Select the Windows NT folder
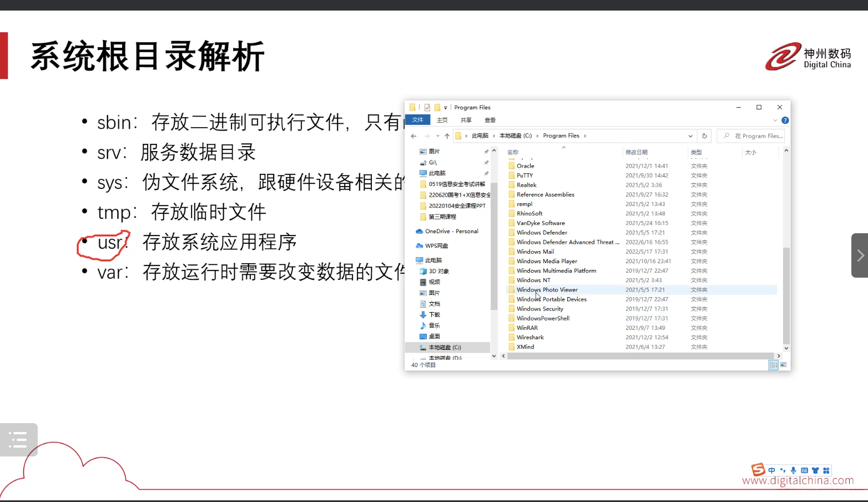 click(x=533, y=280)
